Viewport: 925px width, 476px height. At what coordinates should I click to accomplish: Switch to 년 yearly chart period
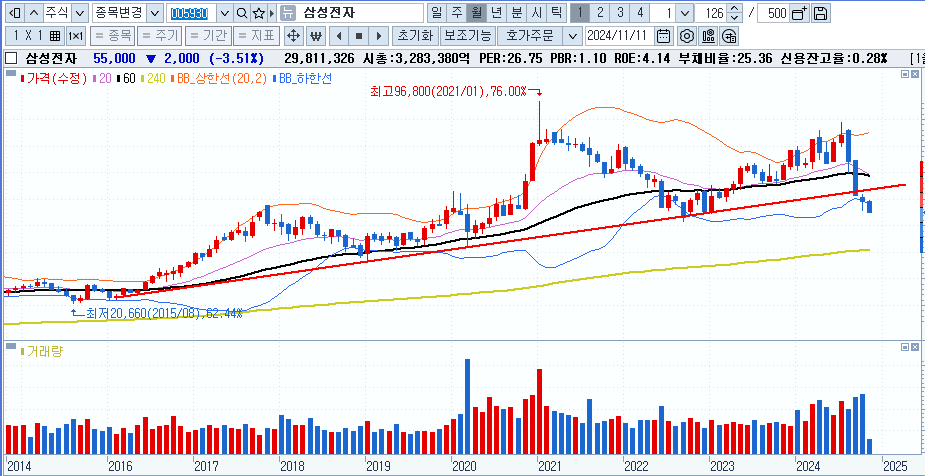click(x=496, y=12)
